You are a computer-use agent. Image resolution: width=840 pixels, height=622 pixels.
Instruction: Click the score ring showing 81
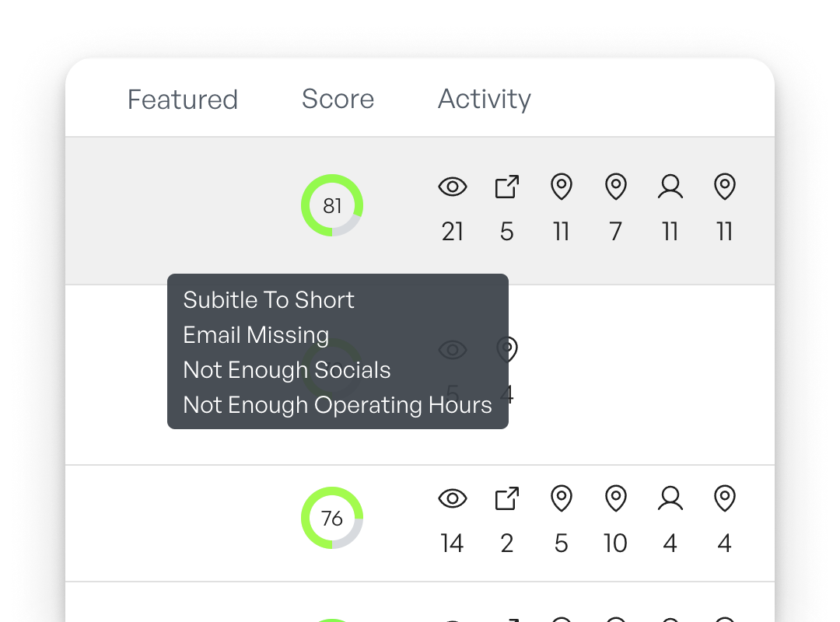coord(332,205)
